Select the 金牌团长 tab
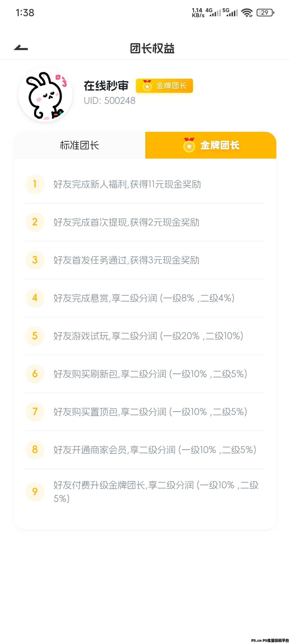The height and width of the screenshot is (644, 290). [x=211, y=145]
